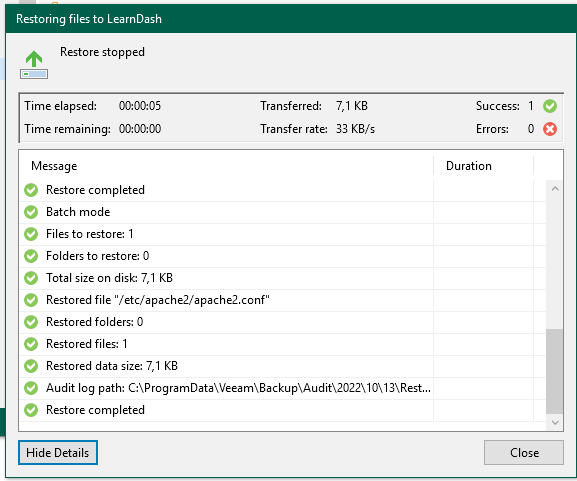Sort by the Duration column header
The image size is (577, 481).
[x=483, y=166]
